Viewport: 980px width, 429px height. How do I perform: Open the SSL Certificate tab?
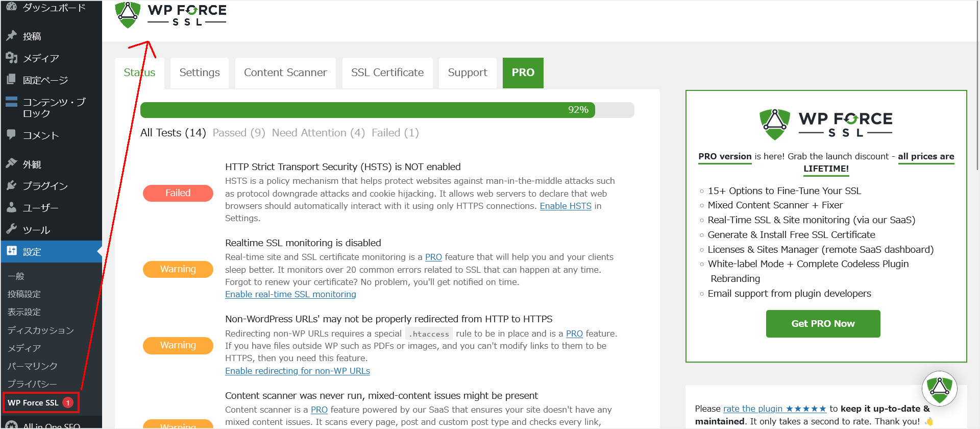387,73
